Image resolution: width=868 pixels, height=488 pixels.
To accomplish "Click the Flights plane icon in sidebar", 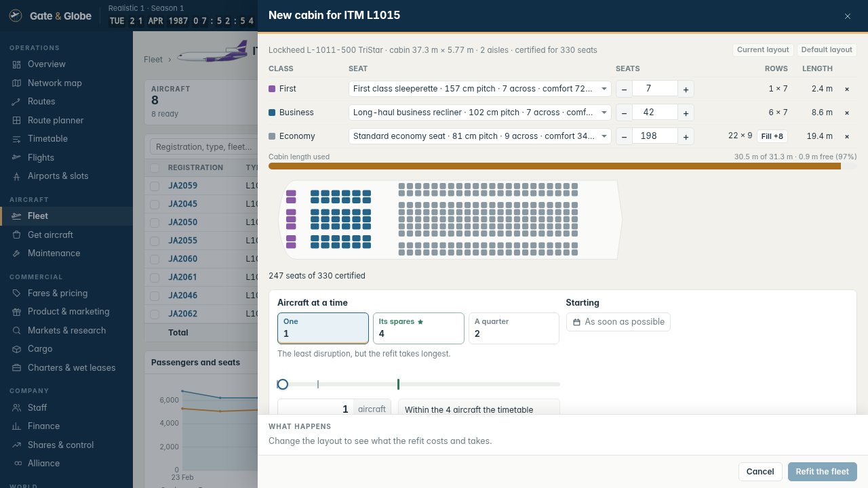I will (x=16, y=157).
